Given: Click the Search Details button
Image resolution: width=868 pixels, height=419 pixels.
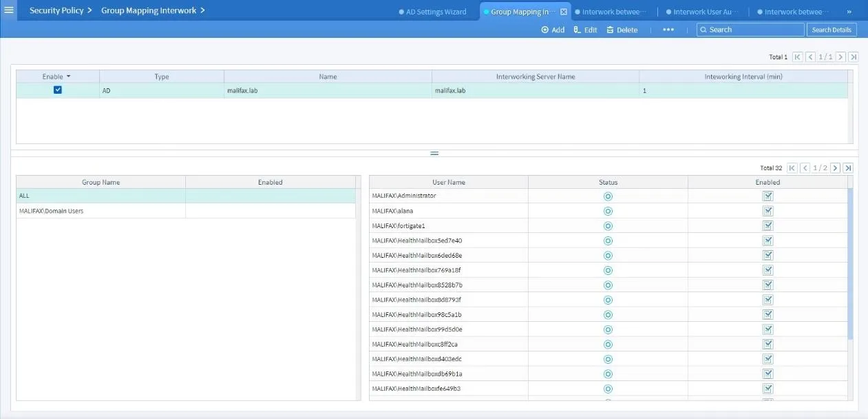Looking at the screenshot, I should pyautogui.click(x=832, y=30).
